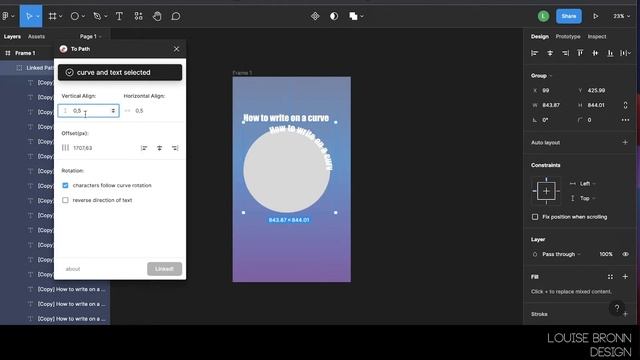Open the about link in plugin

pos(73,269)
